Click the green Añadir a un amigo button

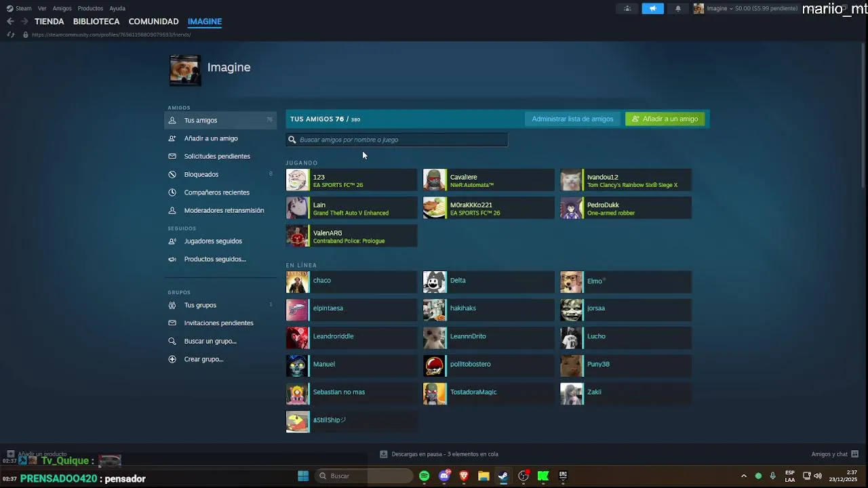pos(665,119)
